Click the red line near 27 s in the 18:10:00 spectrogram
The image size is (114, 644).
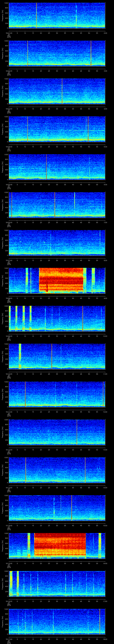tap(52, 356)
